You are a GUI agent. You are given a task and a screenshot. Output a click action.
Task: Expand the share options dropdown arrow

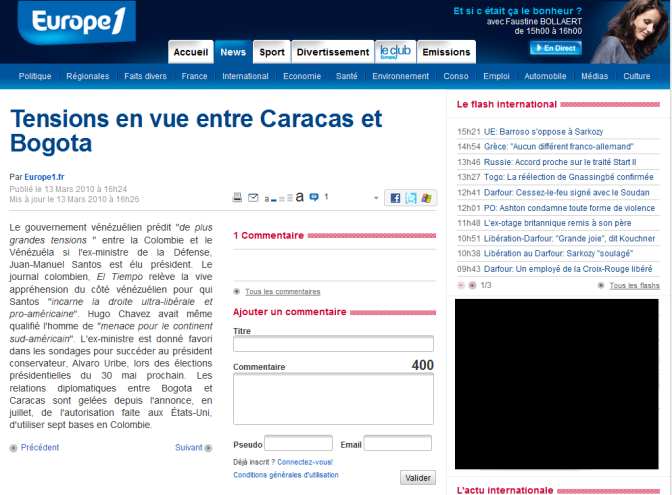[376, 198]
